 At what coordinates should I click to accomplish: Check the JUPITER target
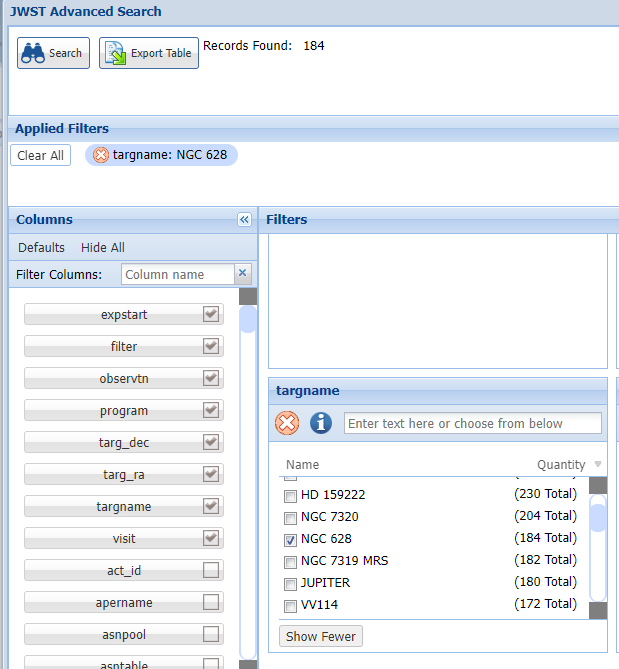pyautogui.click(x=291, y=584)
